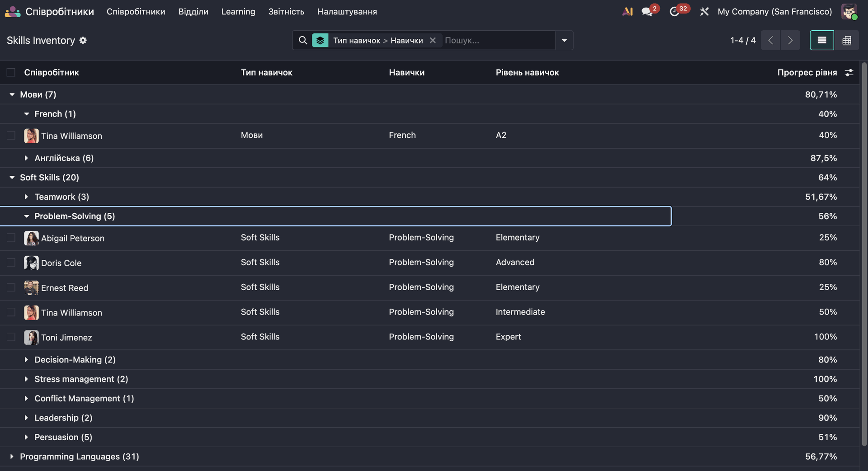Go to the next page arrow

tap(790, 40)
